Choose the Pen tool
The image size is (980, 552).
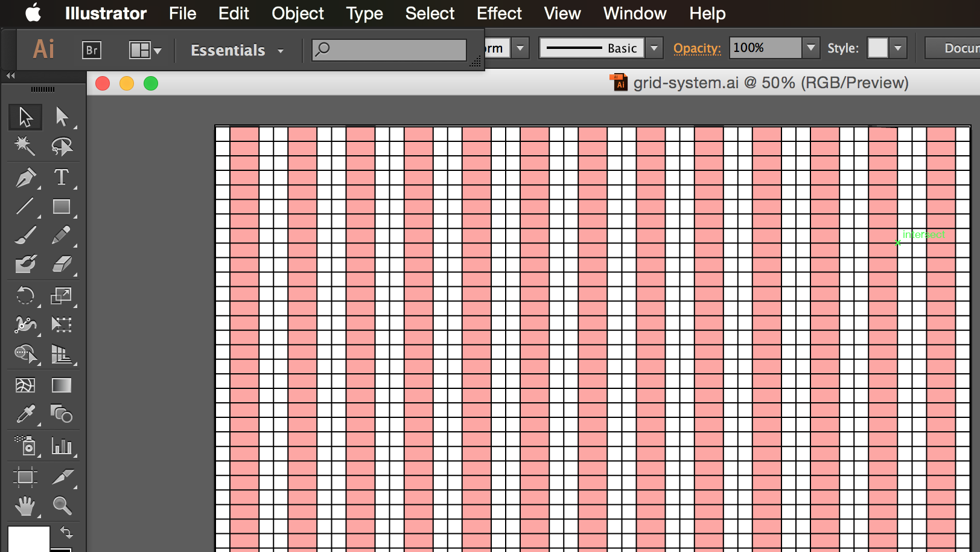pyautogui.click(x=25, y=178)
